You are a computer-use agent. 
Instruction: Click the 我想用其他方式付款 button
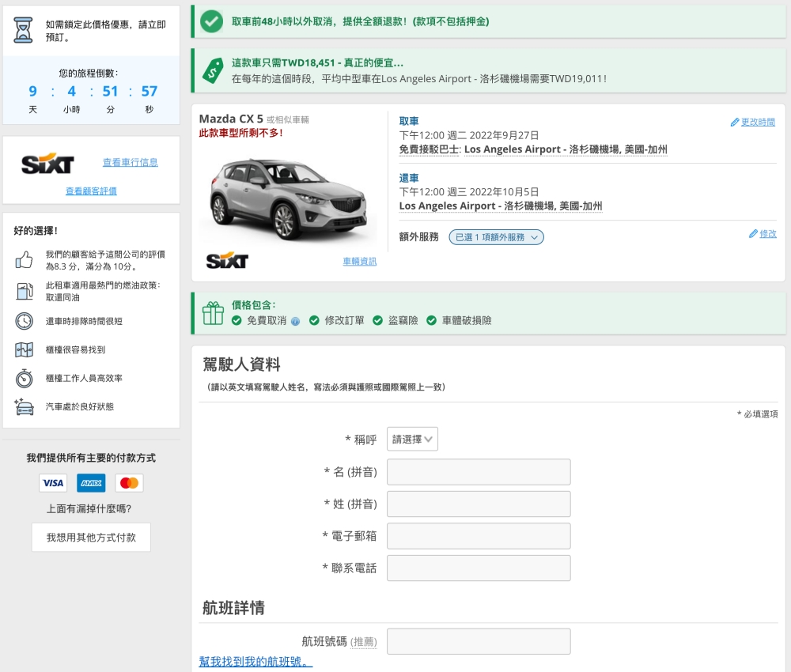[x=91, y=538]
